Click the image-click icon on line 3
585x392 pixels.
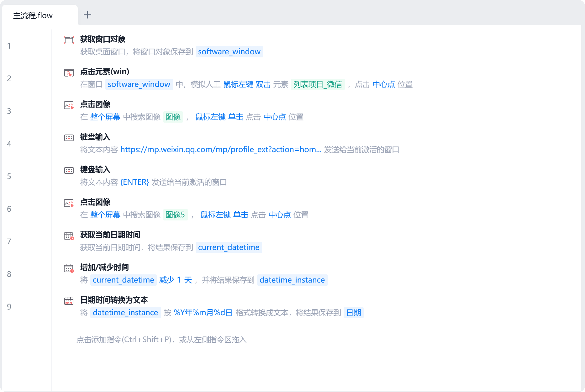tap(69, 105)
